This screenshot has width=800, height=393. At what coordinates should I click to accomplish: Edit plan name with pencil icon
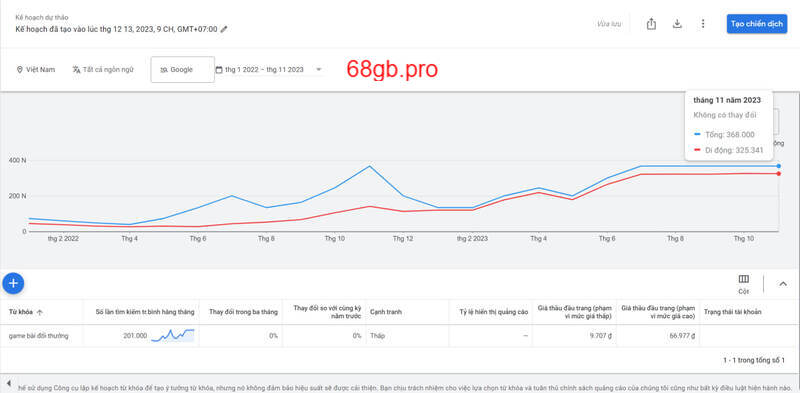[224, 29]
